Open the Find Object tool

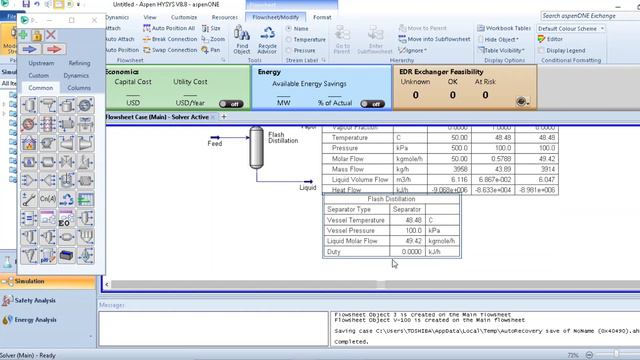click(242, 40)
